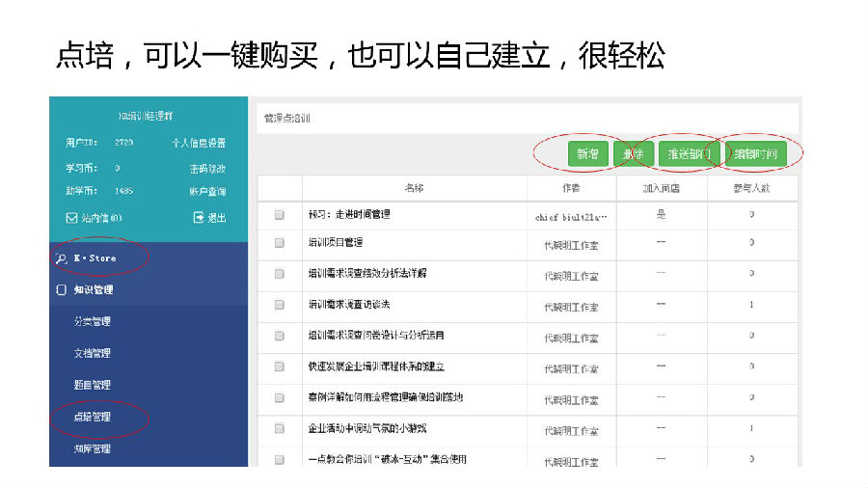
Task: Select checkbox for 快速发展企业培训课程体系的建立
Action: point(280,366)
